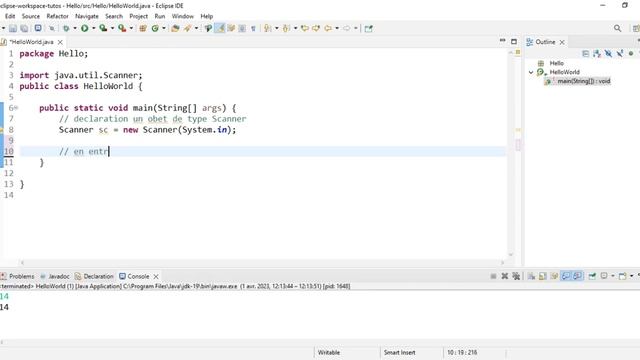Image resolution: width=640 pixels, height=360 pixels.
Task: Click the New Java Package icon
Action: point(143,28)
